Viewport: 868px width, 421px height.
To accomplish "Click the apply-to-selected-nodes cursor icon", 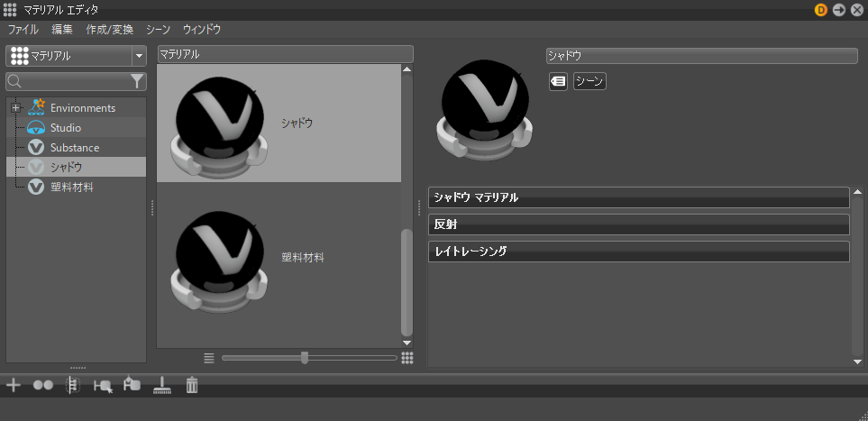I will pos(104,386).
